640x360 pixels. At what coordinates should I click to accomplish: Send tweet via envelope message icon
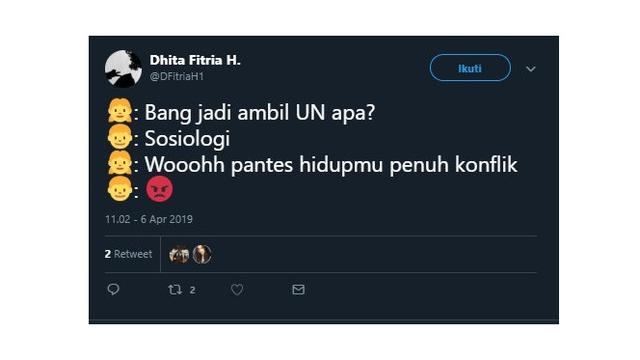[x=298, y=289]
